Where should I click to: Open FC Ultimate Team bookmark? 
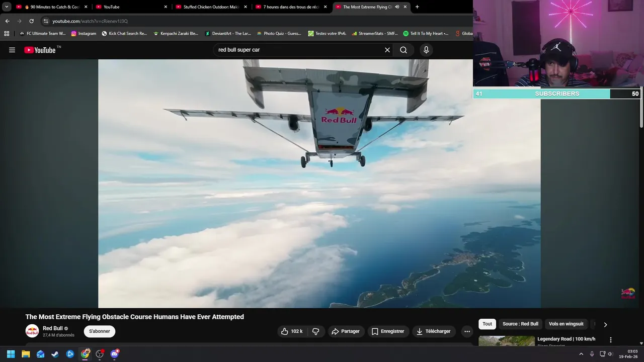point(42,33)
